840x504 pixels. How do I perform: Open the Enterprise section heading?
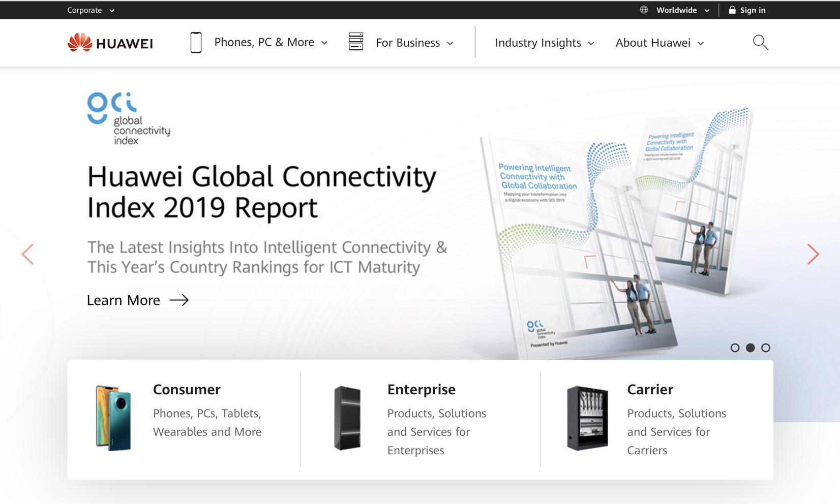[422, 390]
